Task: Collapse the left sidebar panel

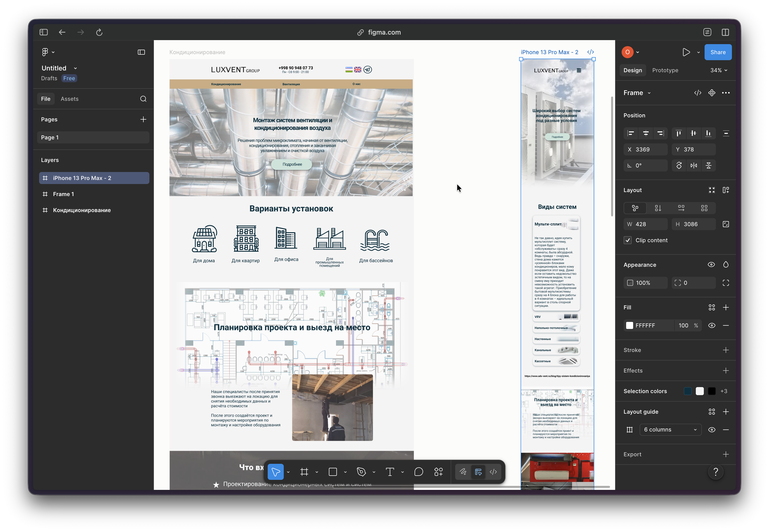Action: point(141,52)
